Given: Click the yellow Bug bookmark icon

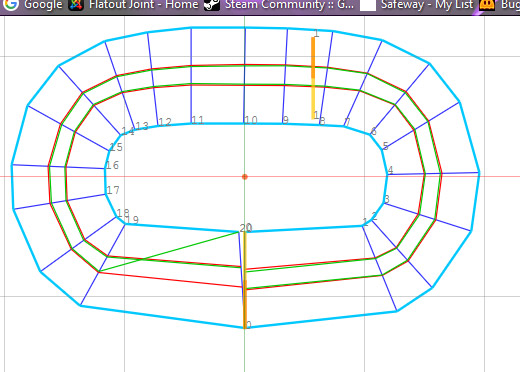Looking at the screenshot, I should (x=487, y=5).
